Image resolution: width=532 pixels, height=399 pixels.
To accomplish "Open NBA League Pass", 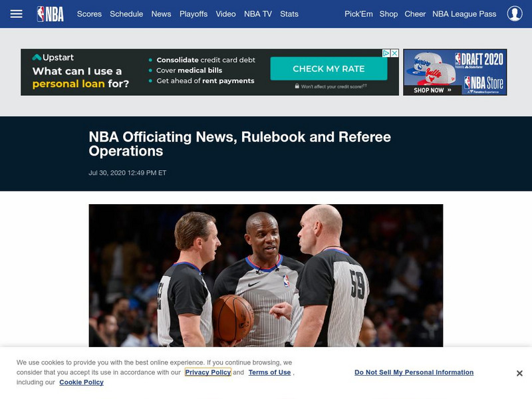I will [464, 14].
